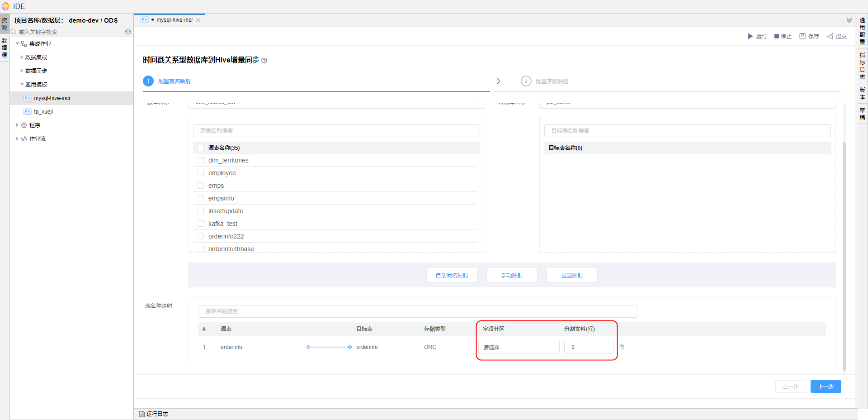Tick the employee table checkbox
The image size is (868, 420).
(201, 173)
